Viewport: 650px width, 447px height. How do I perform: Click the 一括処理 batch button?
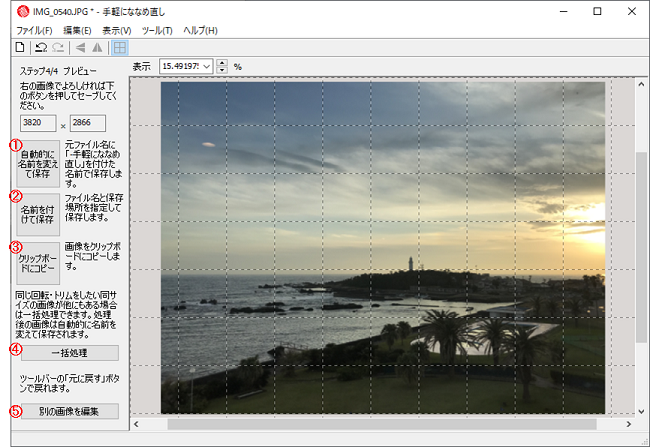coord(69,353)
